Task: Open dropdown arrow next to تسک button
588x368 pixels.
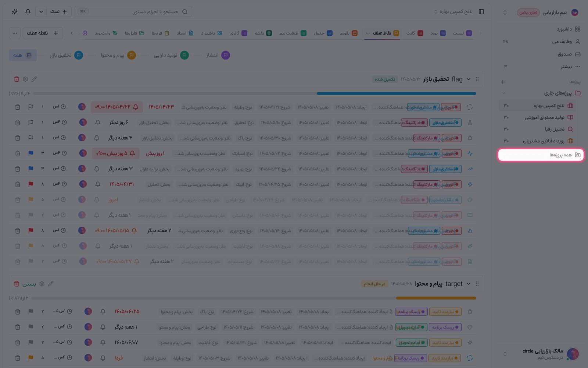Action: 41,12
